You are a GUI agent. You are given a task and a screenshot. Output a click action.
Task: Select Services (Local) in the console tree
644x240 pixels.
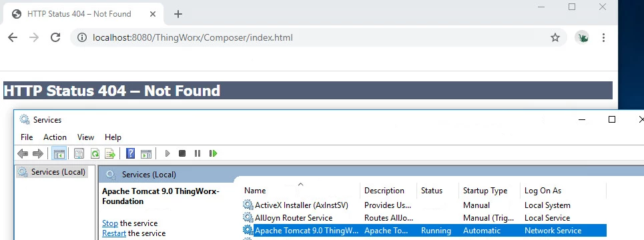(52, 172)
